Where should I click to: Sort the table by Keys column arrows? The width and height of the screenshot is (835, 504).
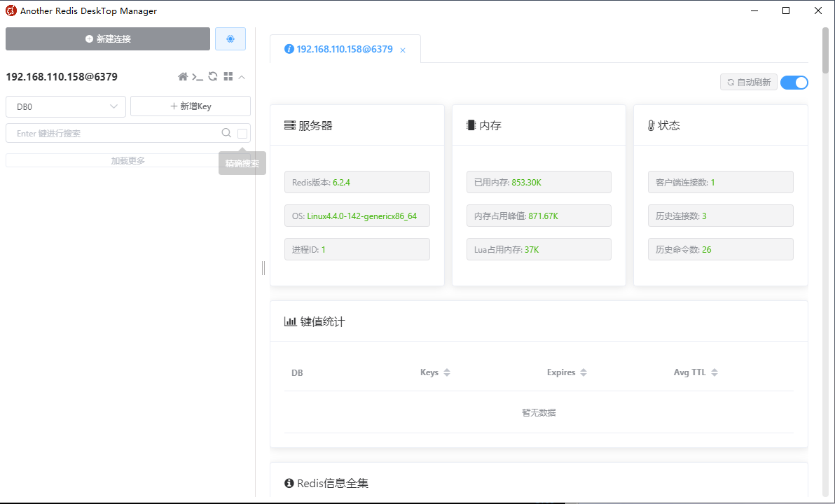[447, 372]
